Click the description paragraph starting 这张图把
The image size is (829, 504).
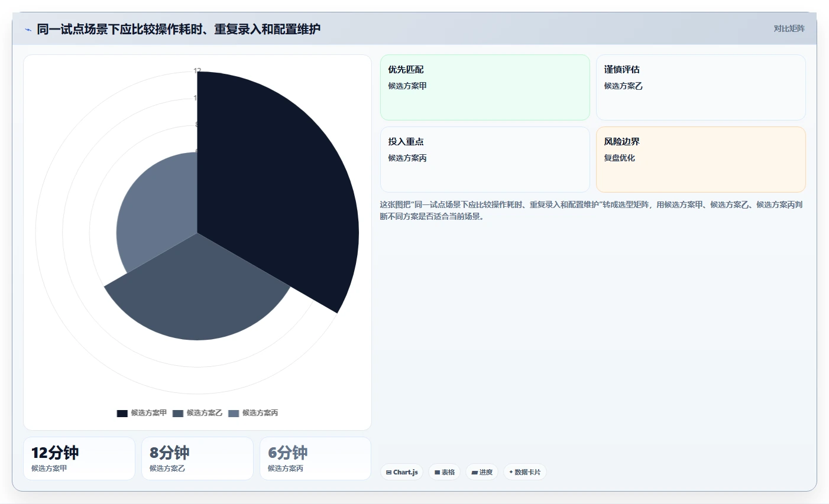click(x=591, y=210)
